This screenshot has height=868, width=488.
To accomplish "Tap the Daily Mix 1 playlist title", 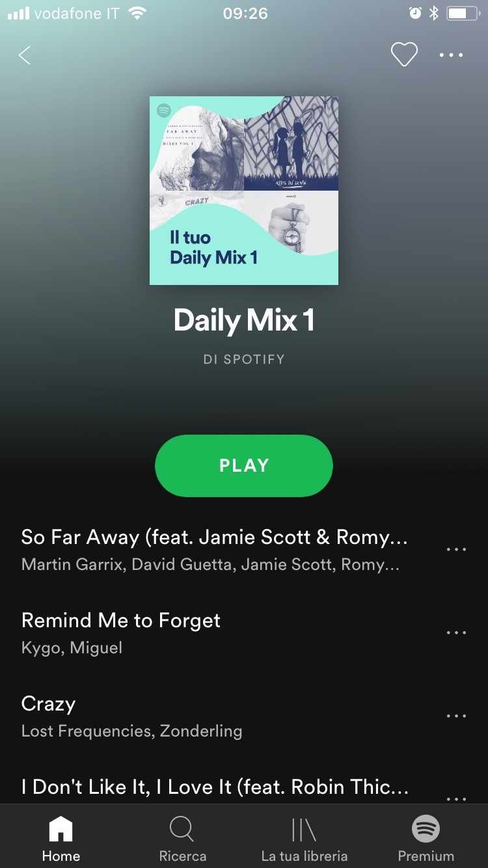I will point(244,320).
